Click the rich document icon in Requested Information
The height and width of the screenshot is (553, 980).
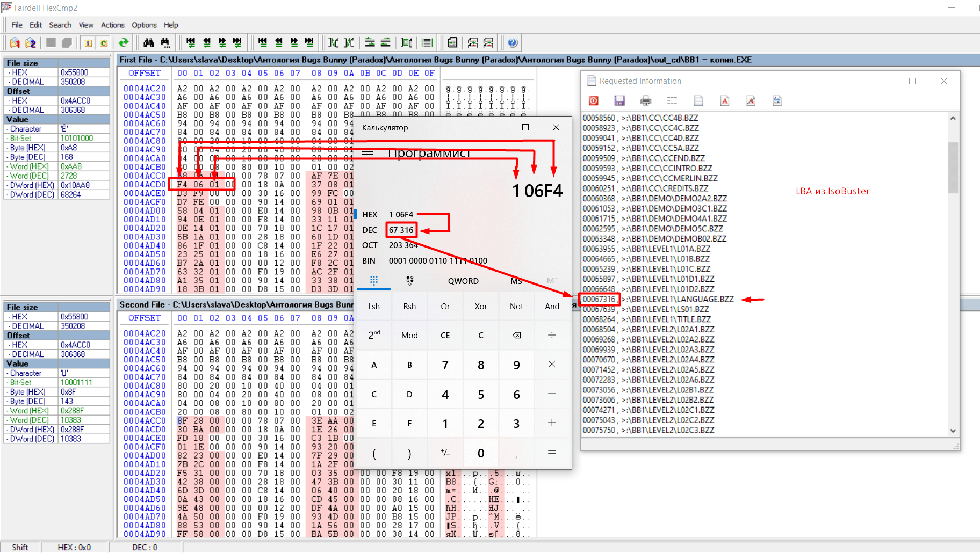click(777, 100)
